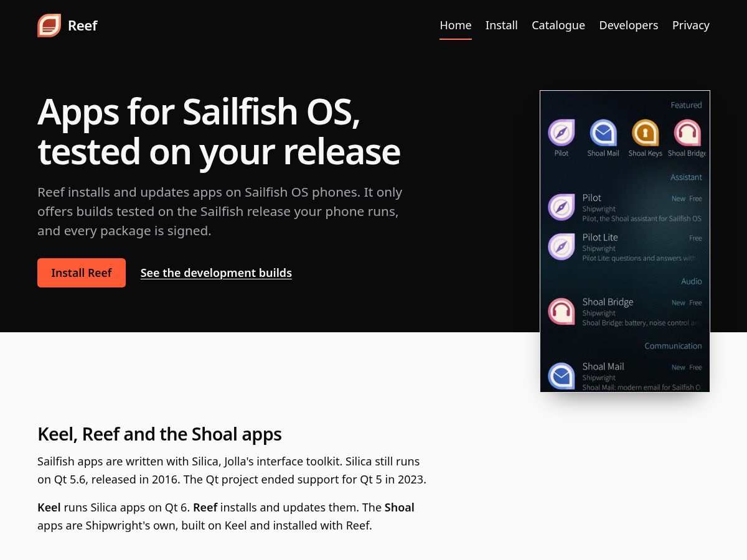Click the Reef logo icon

coord(49,26)
